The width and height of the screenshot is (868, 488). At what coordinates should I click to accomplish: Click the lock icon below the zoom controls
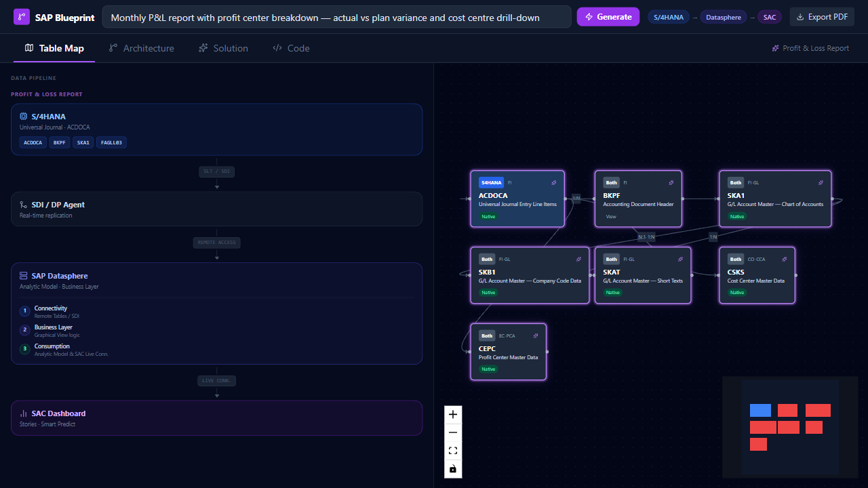tap(452, 468)
